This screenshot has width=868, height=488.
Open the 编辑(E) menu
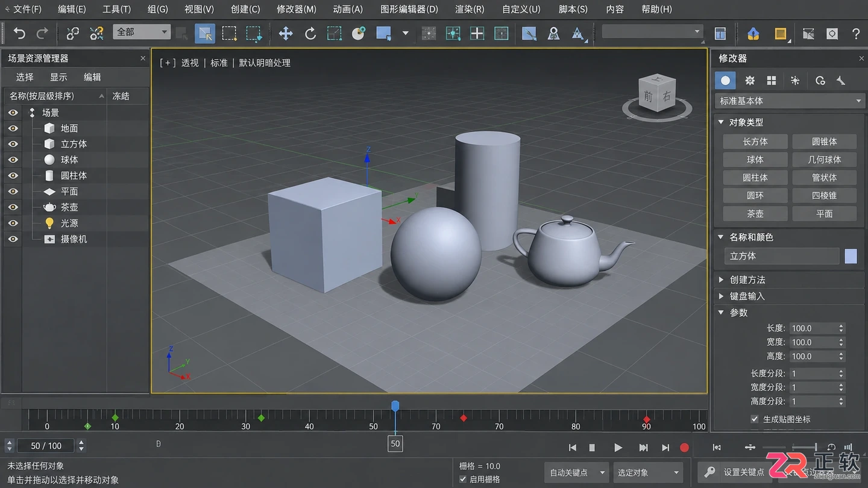pos(72,9)
